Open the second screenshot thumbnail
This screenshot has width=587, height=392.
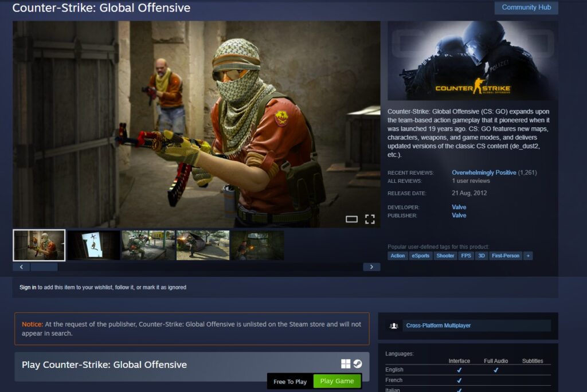93,245
